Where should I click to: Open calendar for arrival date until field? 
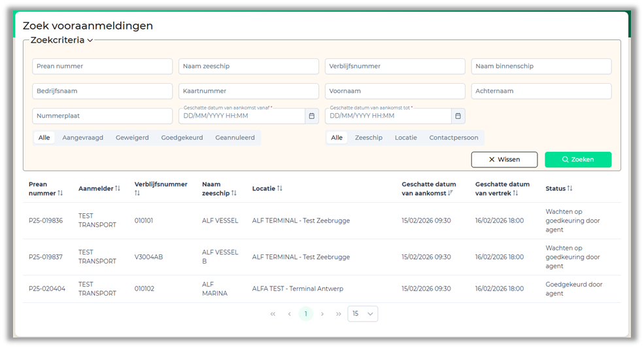(x=458, y=116)
